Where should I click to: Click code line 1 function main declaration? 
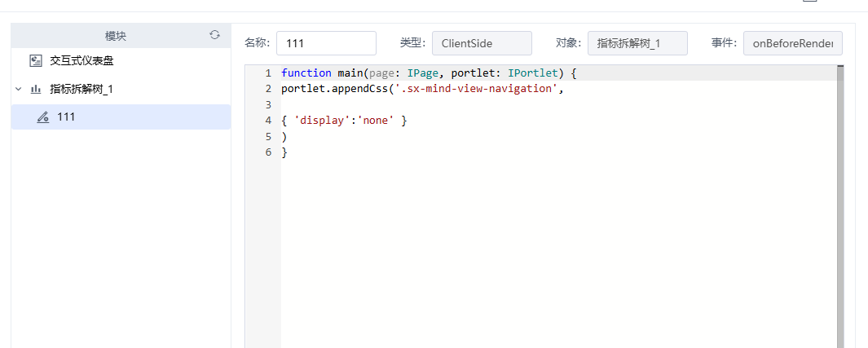point(429,73)
